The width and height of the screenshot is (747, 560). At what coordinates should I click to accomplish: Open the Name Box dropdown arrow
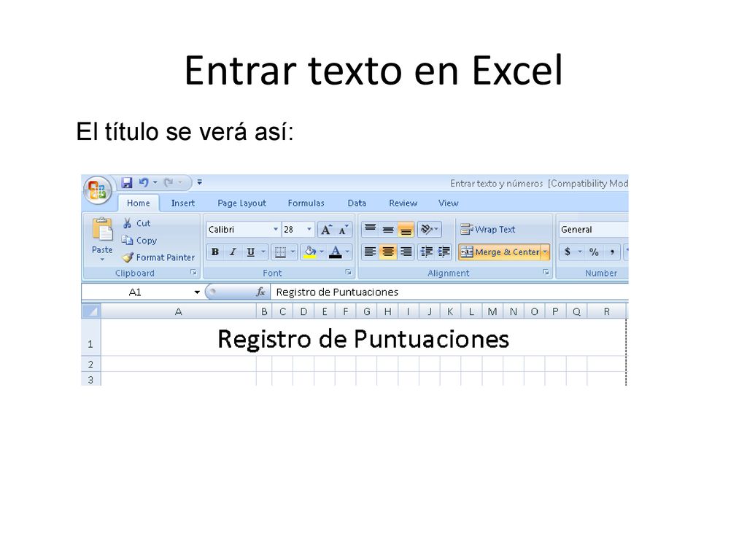coord(197,292)
